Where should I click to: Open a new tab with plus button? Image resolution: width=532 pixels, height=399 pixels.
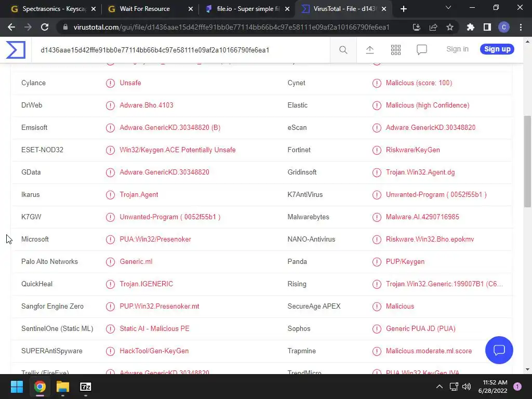tap(403, 9)
